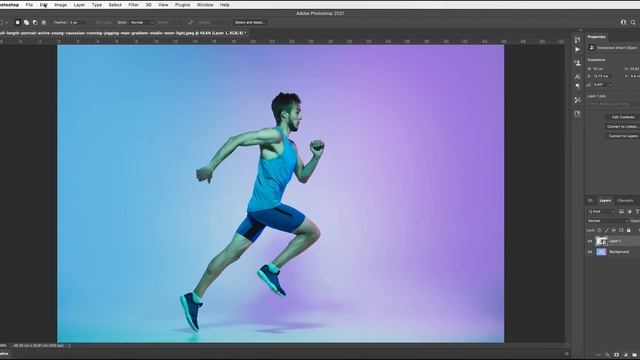Switch to the Channels tab
Screen dimensions: 640x360
coord(625,200)
